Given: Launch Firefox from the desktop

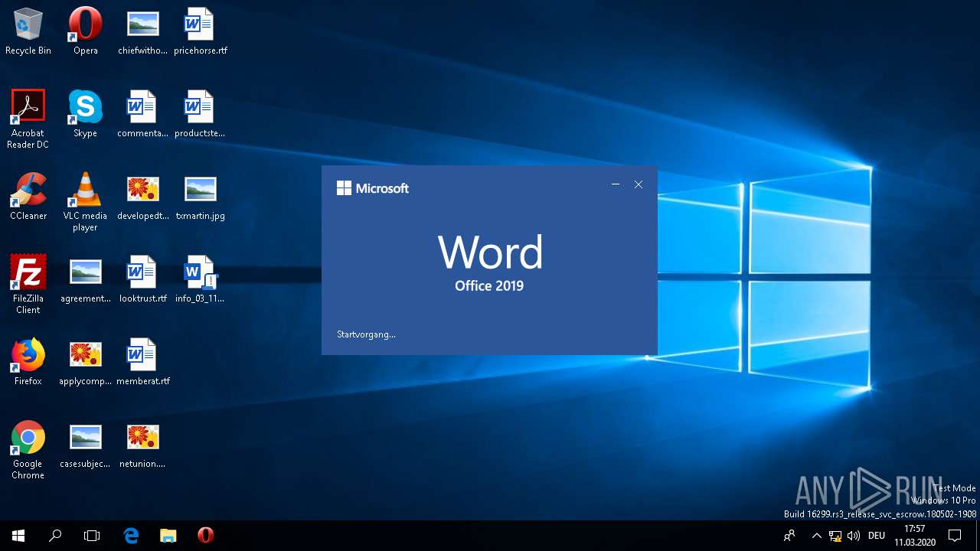Looking at the screenshot, I should point(28,362).
